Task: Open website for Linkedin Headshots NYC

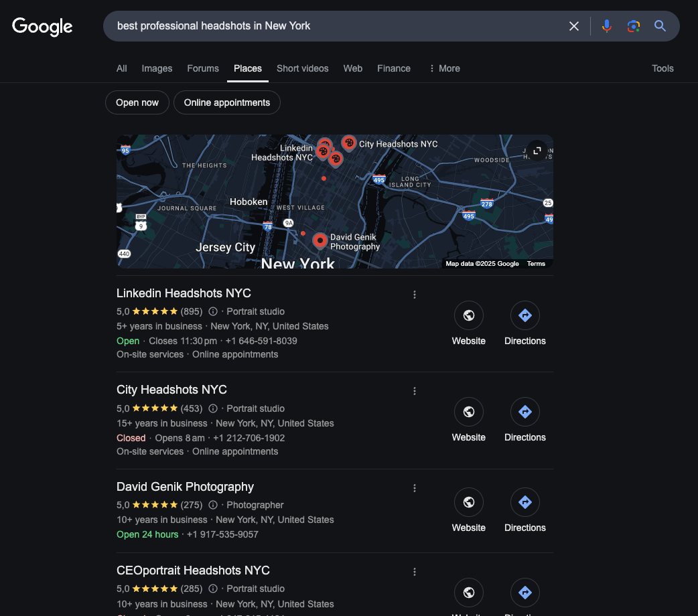Action: click(x=469, y=315)
